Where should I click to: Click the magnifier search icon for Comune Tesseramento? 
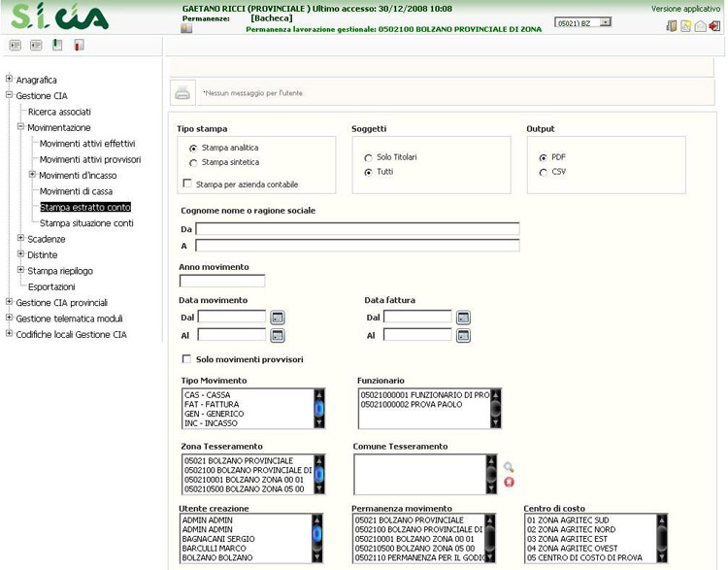coord(509,467)
